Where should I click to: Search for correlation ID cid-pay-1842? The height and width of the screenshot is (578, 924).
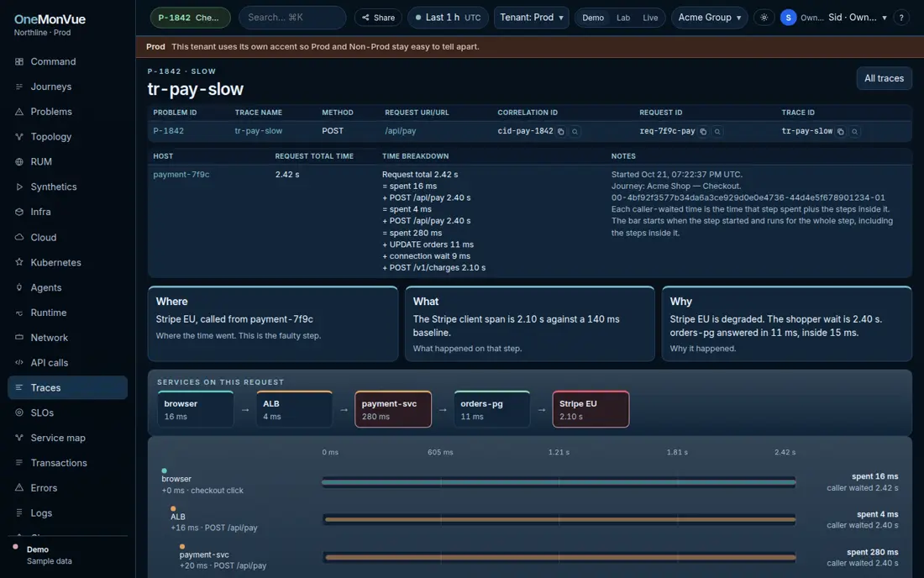[575, 131]
